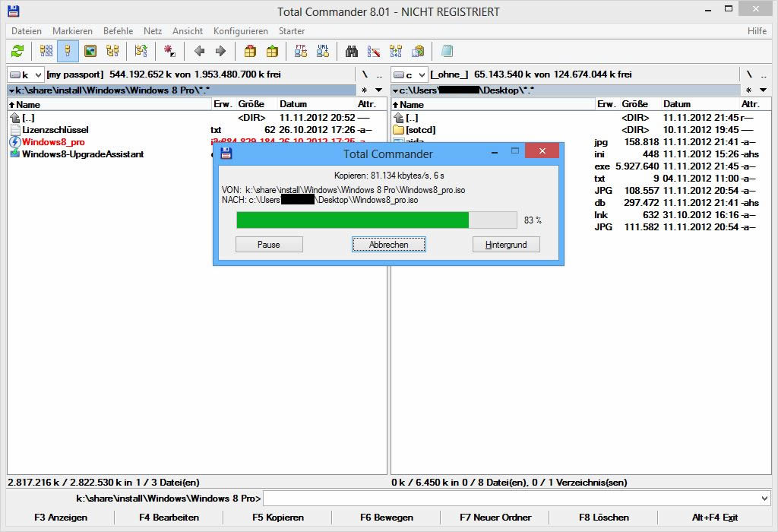Click the copy dialog's floppy disk icon
Image resolution: width=778 pixels, height=532 pixels.
226,153
